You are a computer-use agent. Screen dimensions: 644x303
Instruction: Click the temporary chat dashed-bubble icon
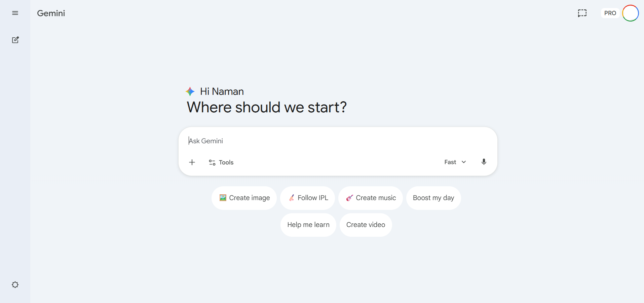coord(582,13)
